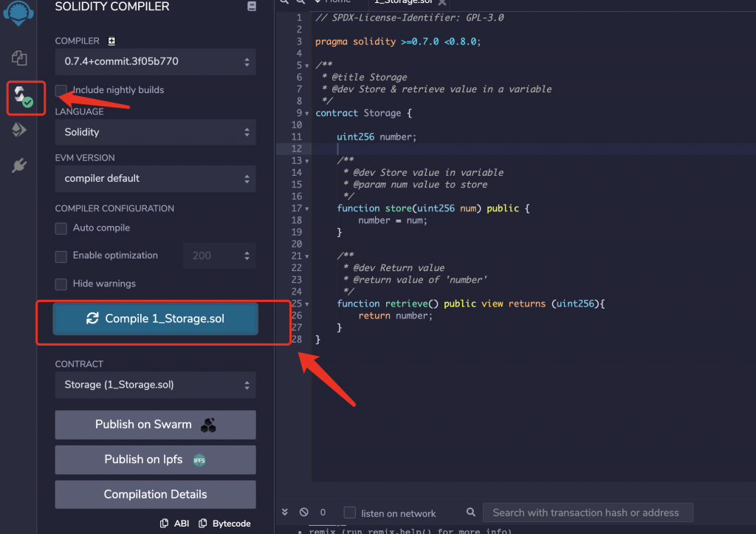756x534 pixels.
Task: Click the Remix logo icon
Action: pos(18,12)
